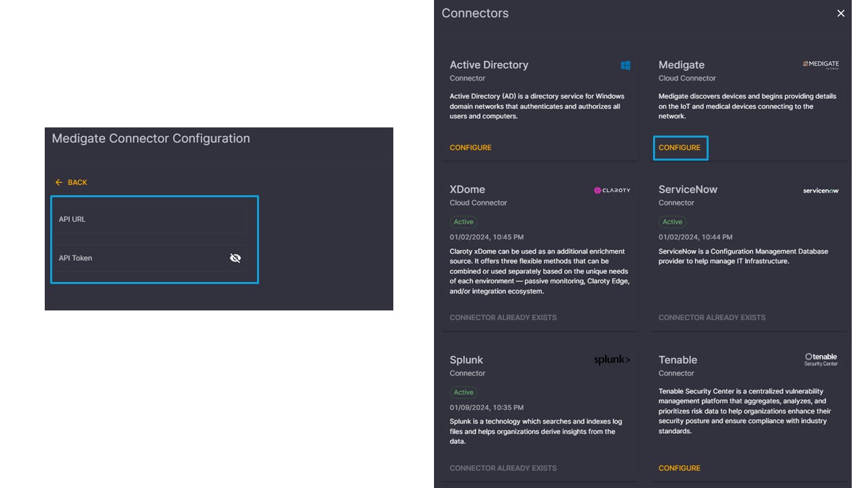Click CONNECTOR ALREADY EXISTS under ServiceNow
868x488 pixels.
(x=712, y=318)
